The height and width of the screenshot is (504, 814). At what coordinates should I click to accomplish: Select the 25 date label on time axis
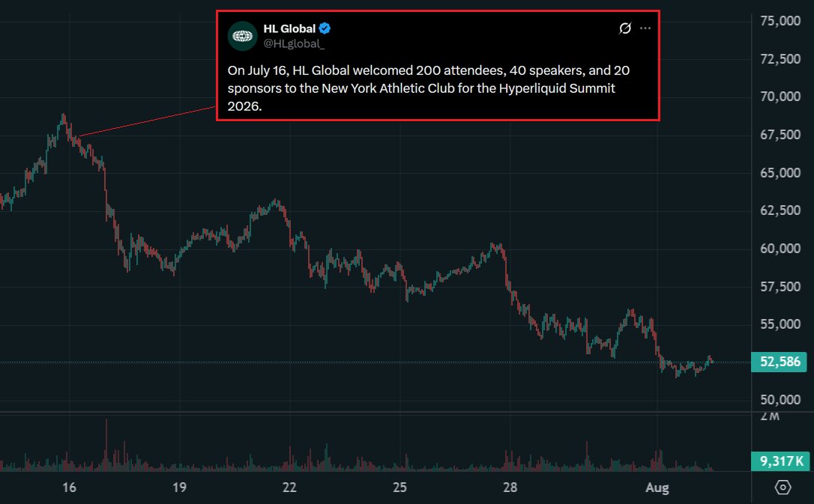[x=400, y=488]
